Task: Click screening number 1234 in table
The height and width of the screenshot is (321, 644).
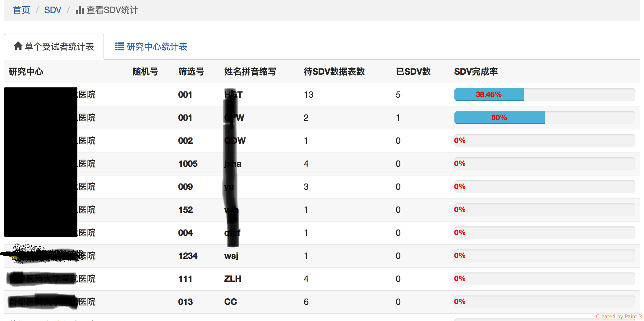Action: click(188, 256)
